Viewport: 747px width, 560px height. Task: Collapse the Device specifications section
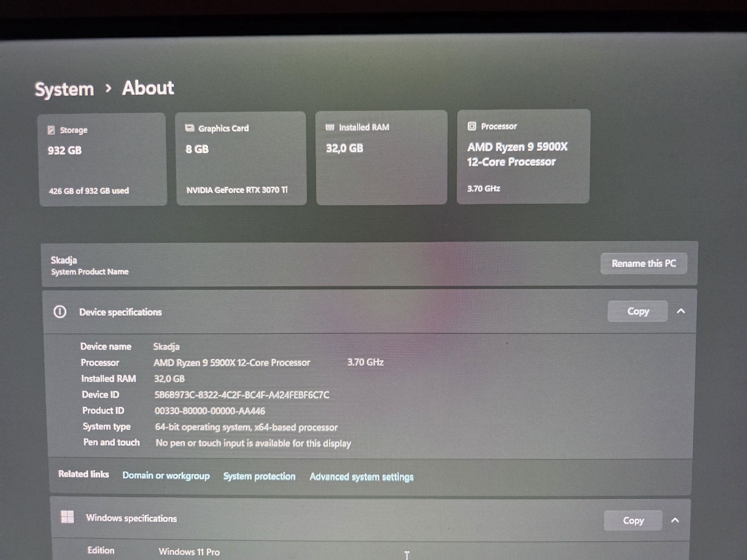click(x=681, y=311)
